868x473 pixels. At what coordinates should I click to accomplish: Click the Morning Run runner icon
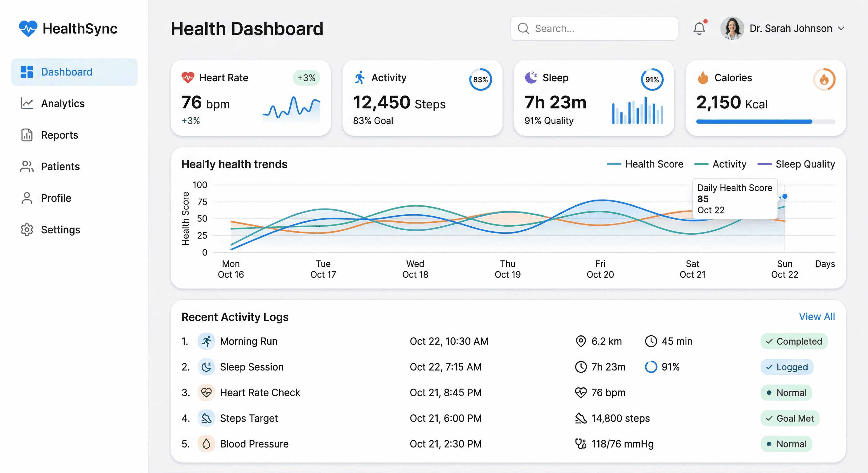point(206,342)
